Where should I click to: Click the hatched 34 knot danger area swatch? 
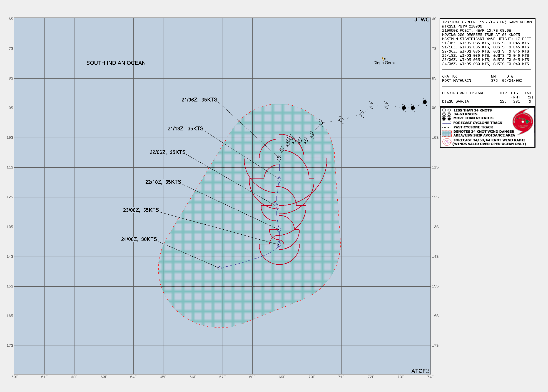pos(447,133)
